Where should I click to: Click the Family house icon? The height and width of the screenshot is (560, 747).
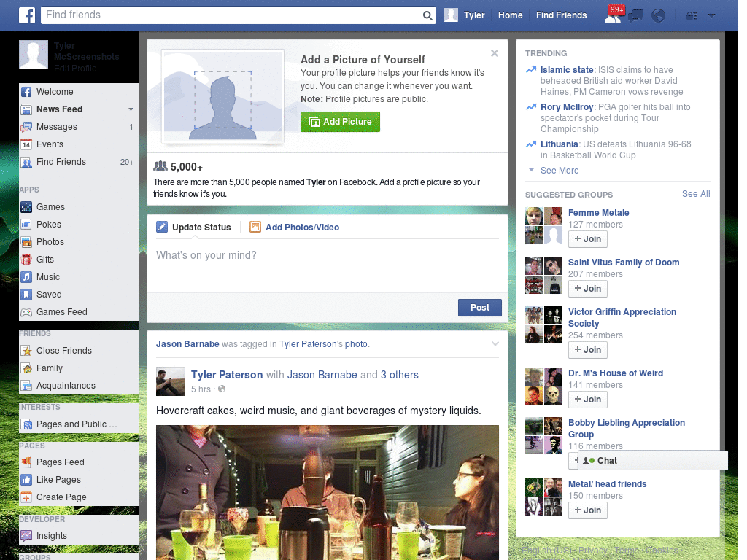[x=26, y=368]
